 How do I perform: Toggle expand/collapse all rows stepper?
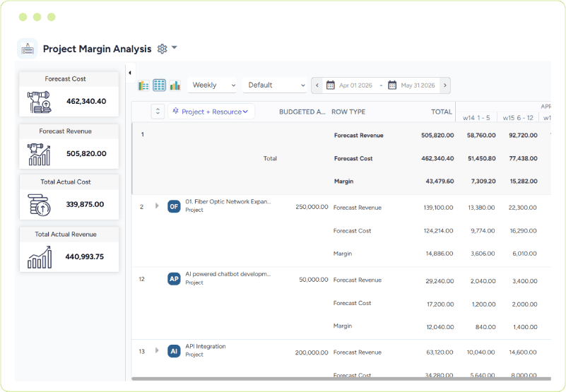pyautogui.click(x=158, y=112)
